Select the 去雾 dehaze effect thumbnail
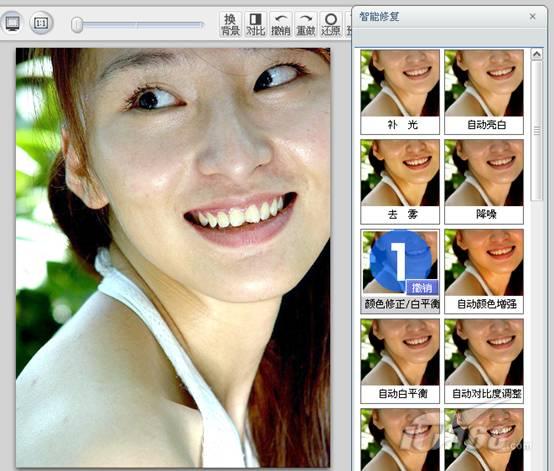The image size is (554, 471). tap(400, 182)
